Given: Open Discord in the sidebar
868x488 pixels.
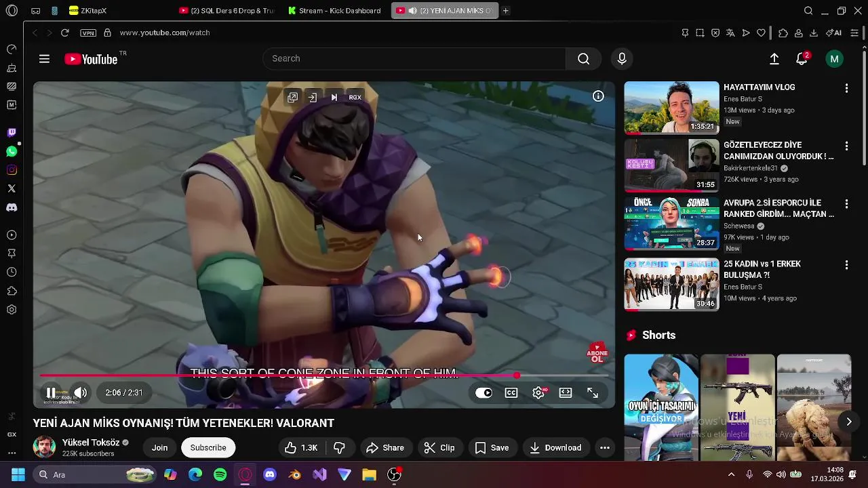Looking at the screenshot, I should click(12, 207).
